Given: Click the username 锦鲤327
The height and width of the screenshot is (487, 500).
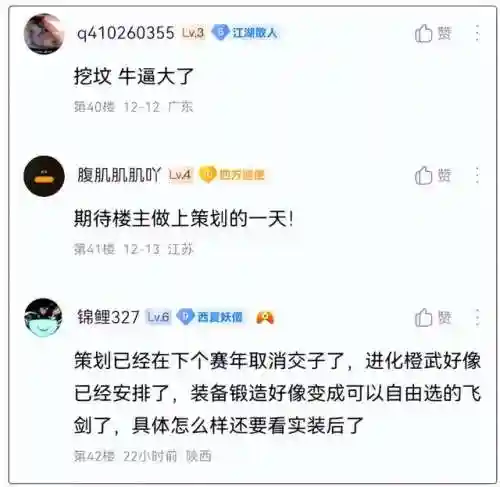Looking at the screenshot, I should (x=108, y=317).
